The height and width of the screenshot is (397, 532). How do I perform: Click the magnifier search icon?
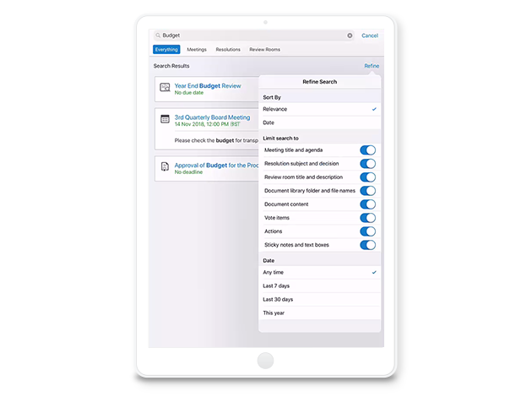[x=158, y=35]
